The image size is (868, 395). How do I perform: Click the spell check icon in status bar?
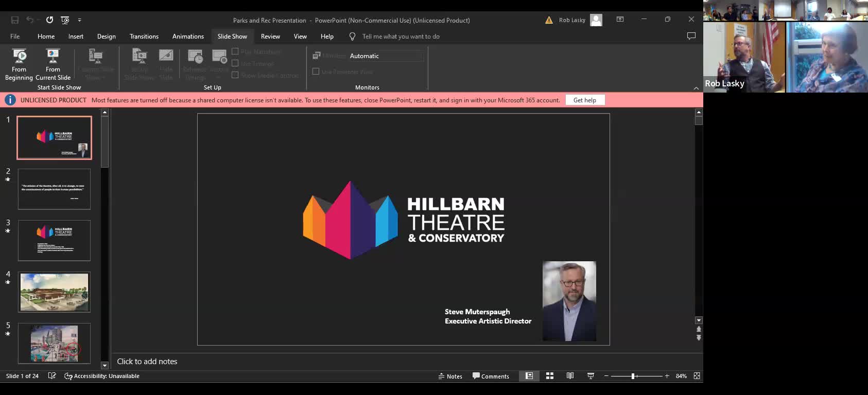[x=52, y=376]
